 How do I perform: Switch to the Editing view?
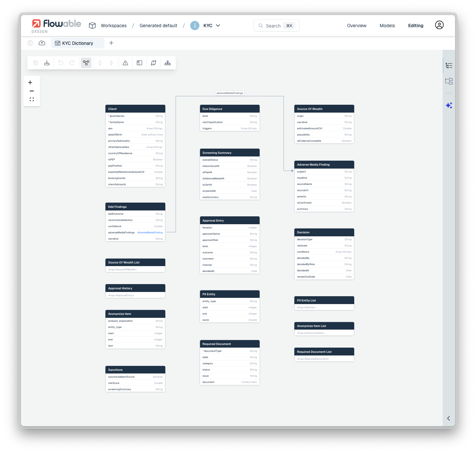click(x=416, y=26)
